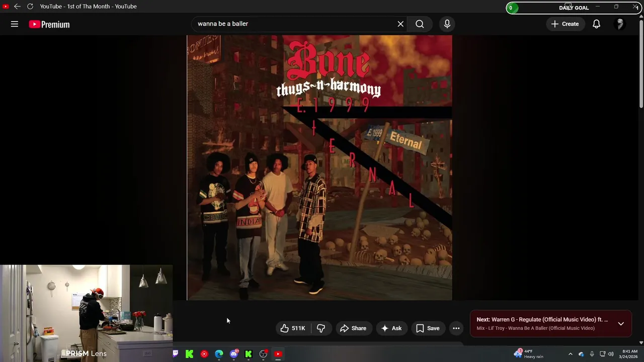Start voice search with the microphone
The height and width of the screenshot is (362, 644).
point(447,24)
